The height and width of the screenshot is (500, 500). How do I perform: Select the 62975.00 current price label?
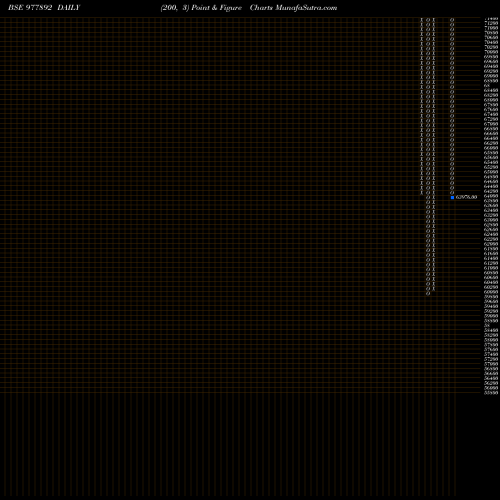tap(466, 197)
